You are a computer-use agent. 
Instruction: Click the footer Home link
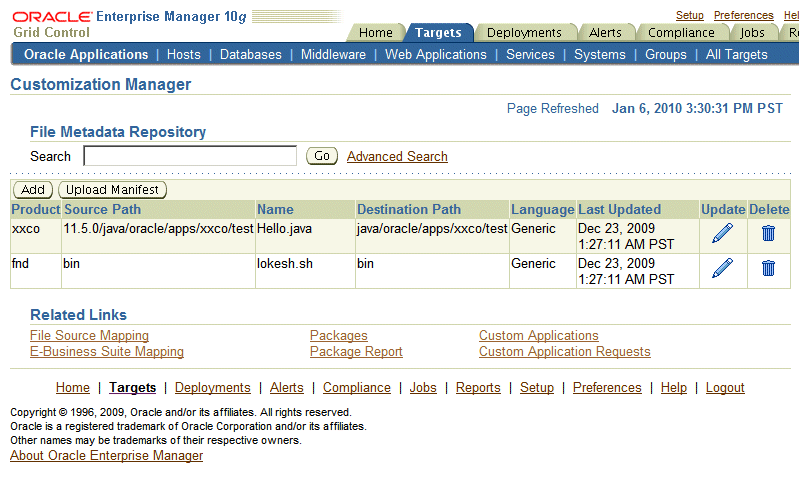(73, 388)
